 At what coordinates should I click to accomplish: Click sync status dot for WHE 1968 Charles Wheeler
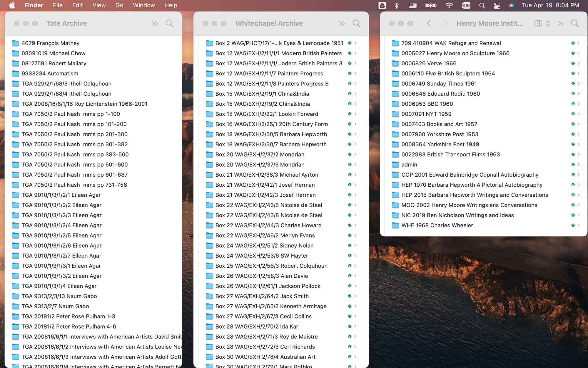(x=573, y=225)
